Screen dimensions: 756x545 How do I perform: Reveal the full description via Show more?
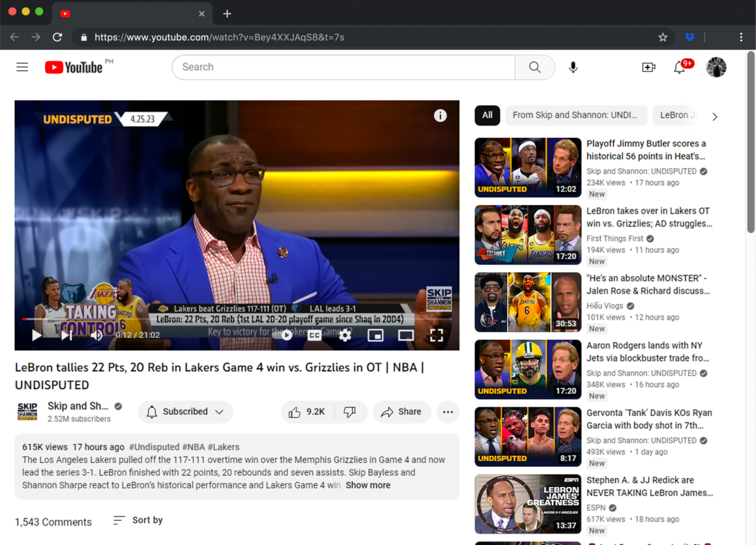coord(368,485)
